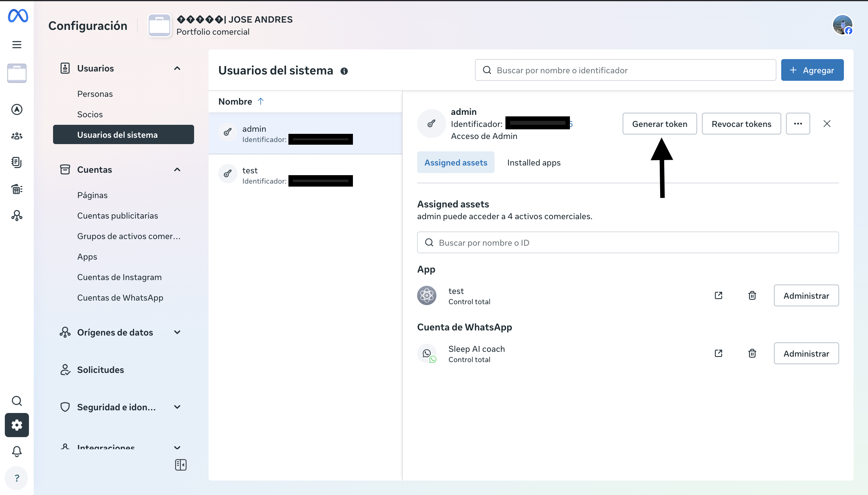
Task: Switch to Installed apps tab
Action: pos(533,162)
